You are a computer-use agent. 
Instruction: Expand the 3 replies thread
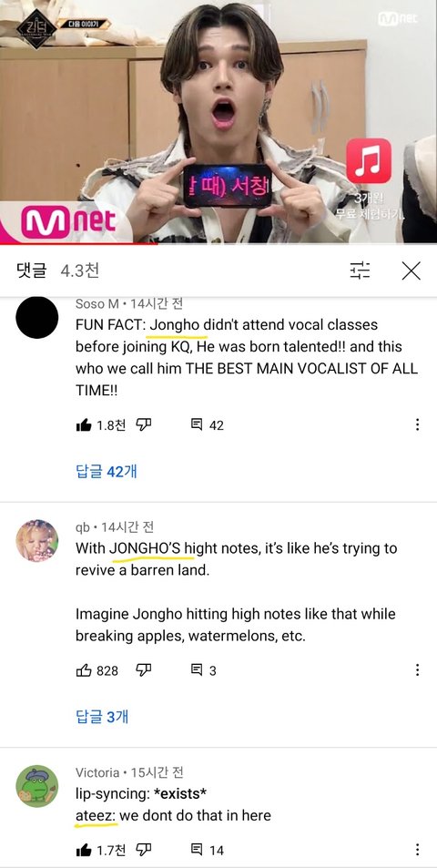click(x=102, y=717)
